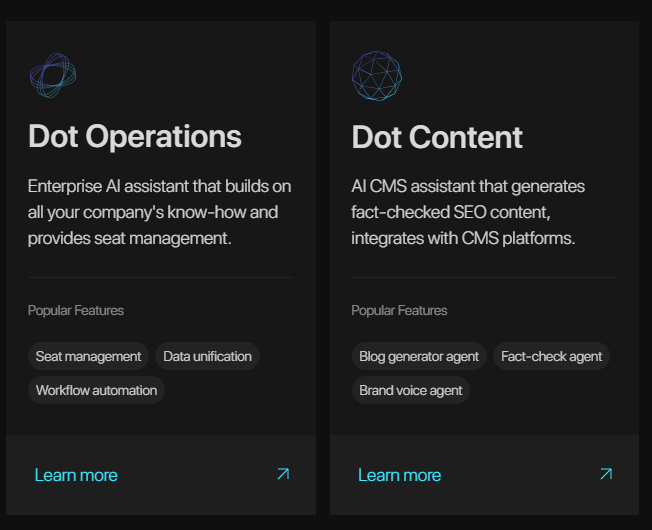Image resolution: width=652 pixels, height=530 pixels.
Task: Select the Seat management feature tag
Action: pyautogui.click(x=88, y=356)
